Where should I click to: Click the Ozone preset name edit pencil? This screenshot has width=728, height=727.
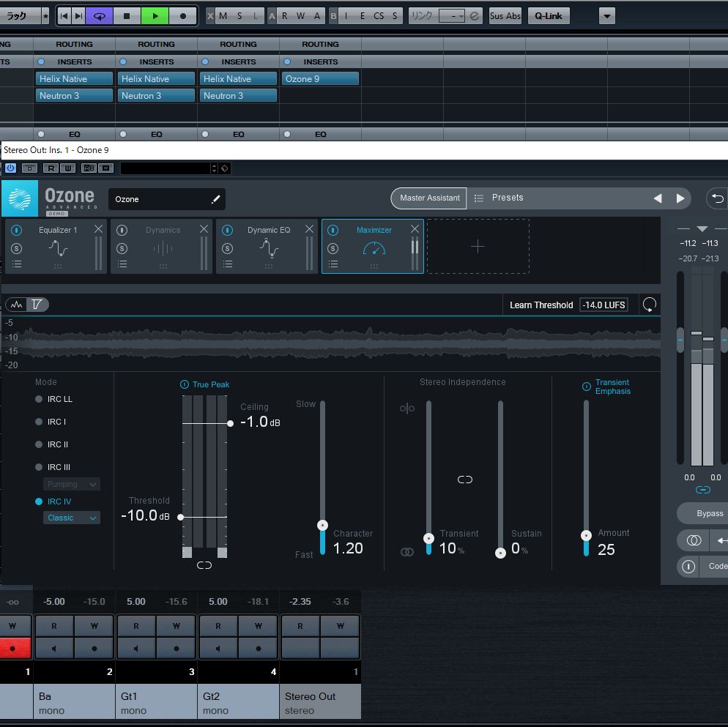[x=215, y=199]
